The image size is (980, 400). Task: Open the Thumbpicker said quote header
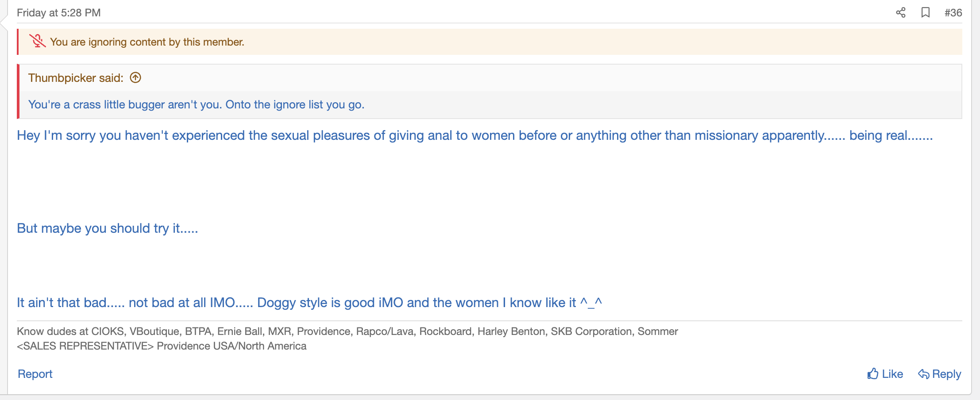pyautogui.click(x=76, y=78)
